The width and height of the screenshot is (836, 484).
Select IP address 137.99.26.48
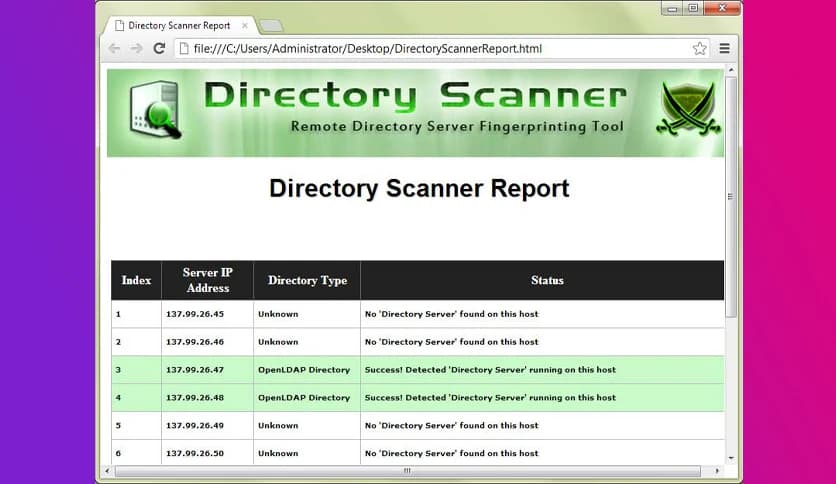(195, 398)
